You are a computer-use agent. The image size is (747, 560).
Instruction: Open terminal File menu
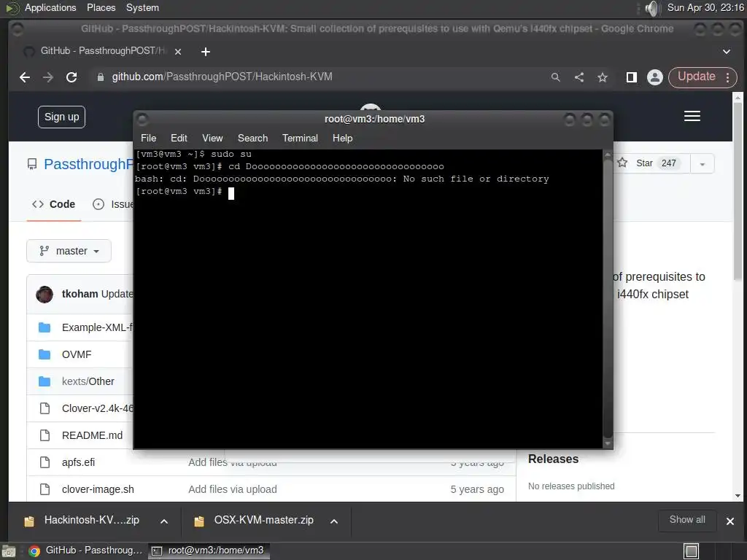coord(148,138)
